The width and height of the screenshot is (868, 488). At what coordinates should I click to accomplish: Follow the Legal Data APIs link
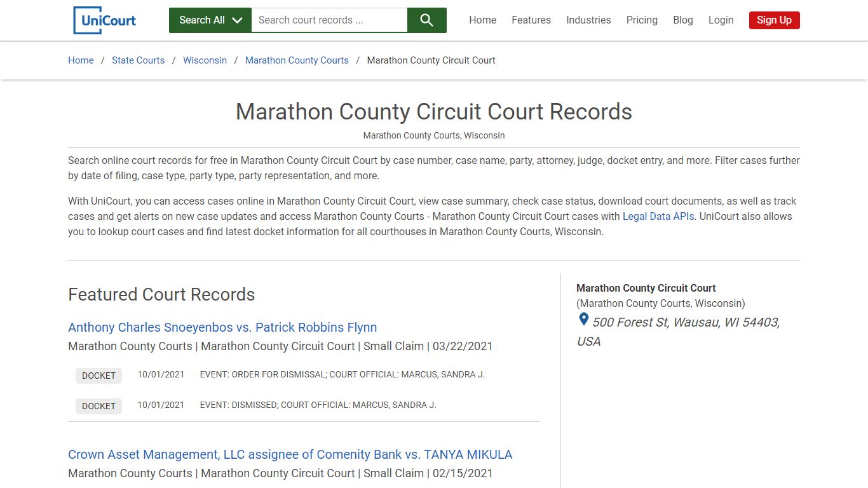tap(658, 217)
